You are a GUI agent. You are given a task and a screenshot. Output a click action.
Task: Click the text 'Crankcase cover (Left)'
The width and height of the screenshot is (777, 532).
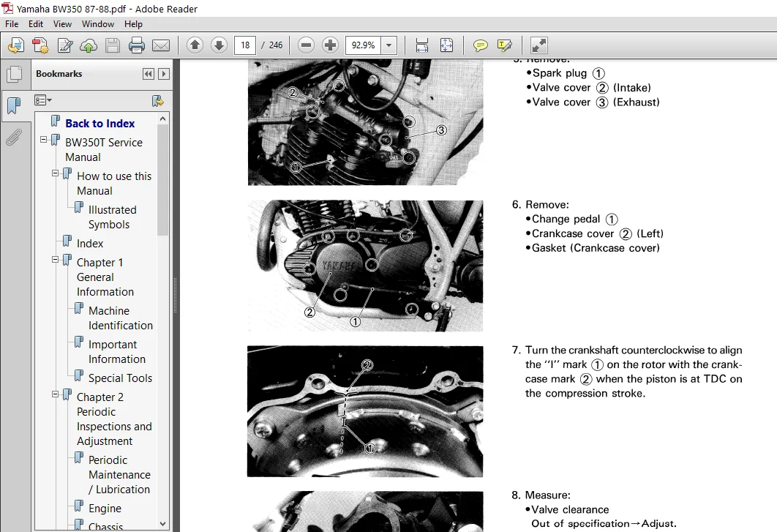click(597, 233)
